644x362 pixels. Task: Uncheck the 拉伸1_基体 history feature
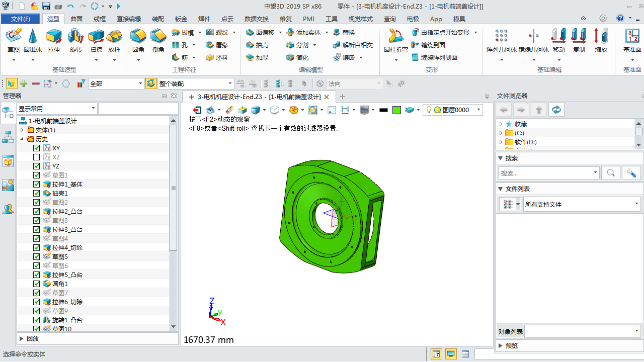click(37, 184)
